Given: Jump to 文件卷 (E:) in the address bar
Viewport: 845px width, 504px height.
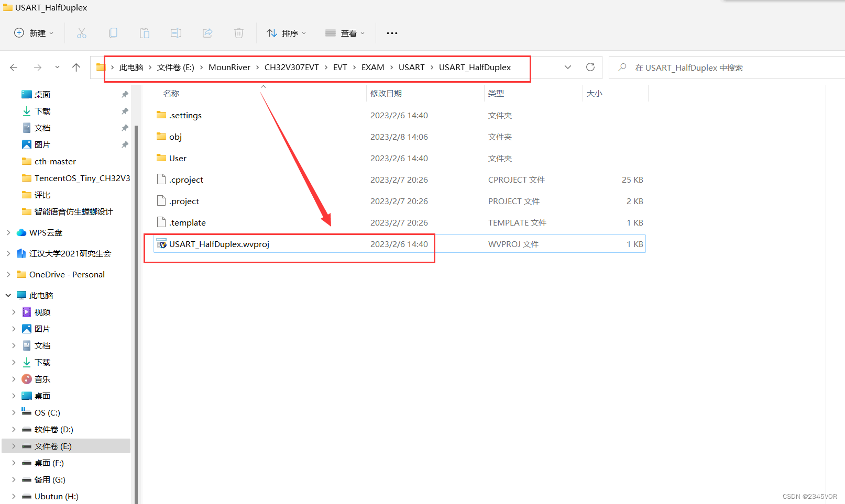Looking at the screenshot, I should click(x=175, y=67).
